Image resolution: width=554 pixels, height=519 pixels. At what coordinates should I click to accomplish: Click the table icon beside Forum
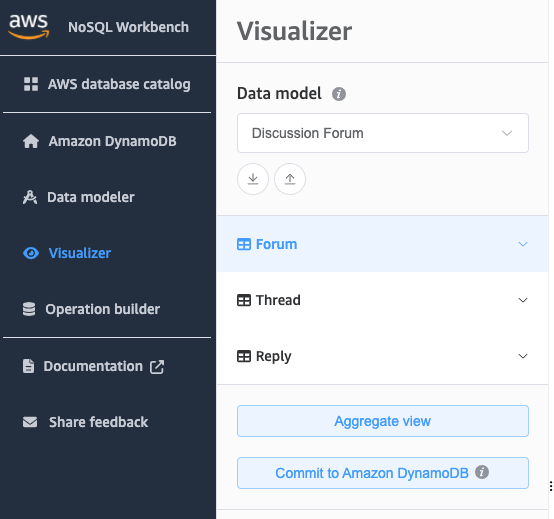[x=244, y=244]
